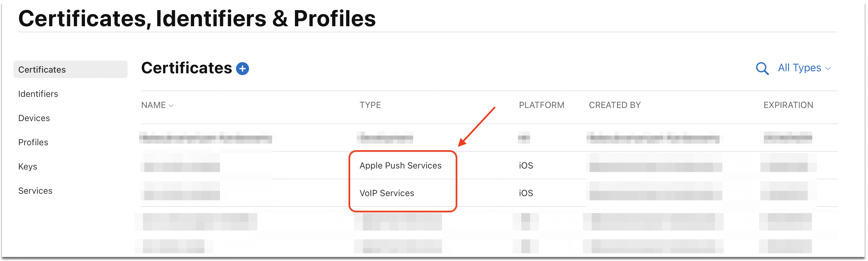This screenshot has height=261, width=868.
Task: Select the Keys navigation entry
Action: tap(27, 166)
